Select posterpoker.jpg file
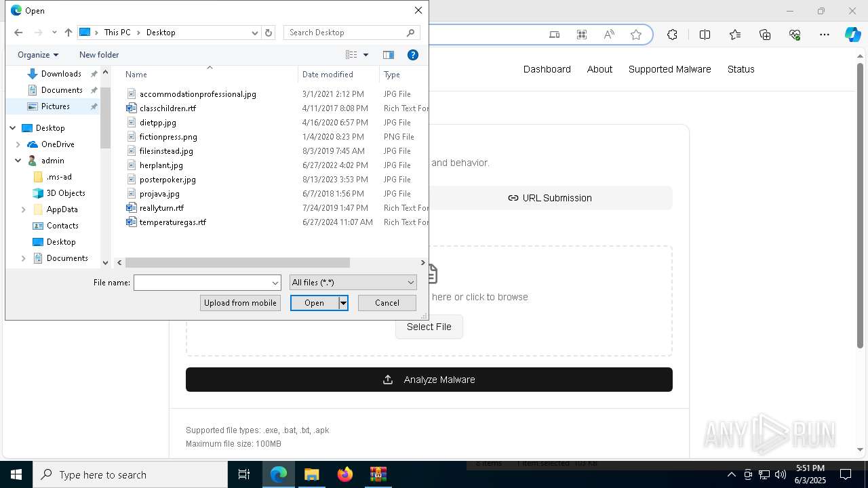The height and width of the screenshot is (488, 868). click(167, 180)
